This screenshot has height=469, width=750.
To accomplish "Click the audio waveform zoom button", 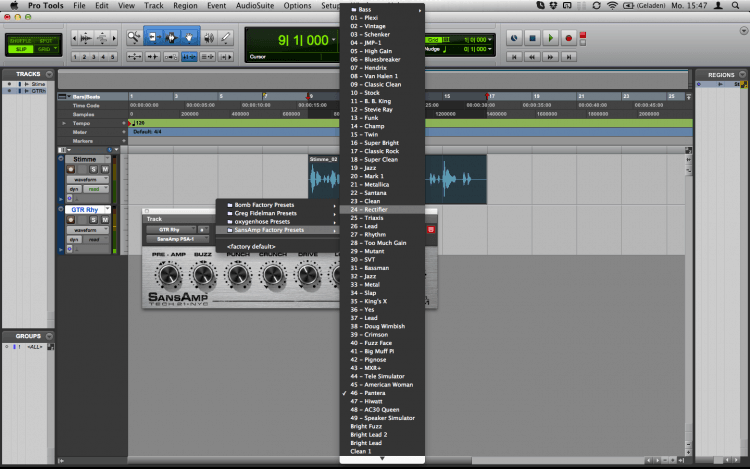I will pyautogui.click(x=87, y=38).
